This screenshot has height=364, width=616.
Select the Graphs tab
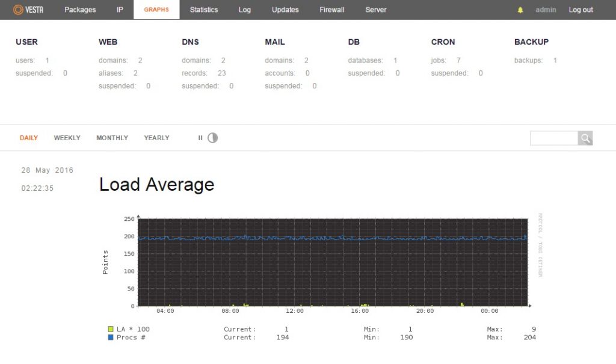click(156, 10)
